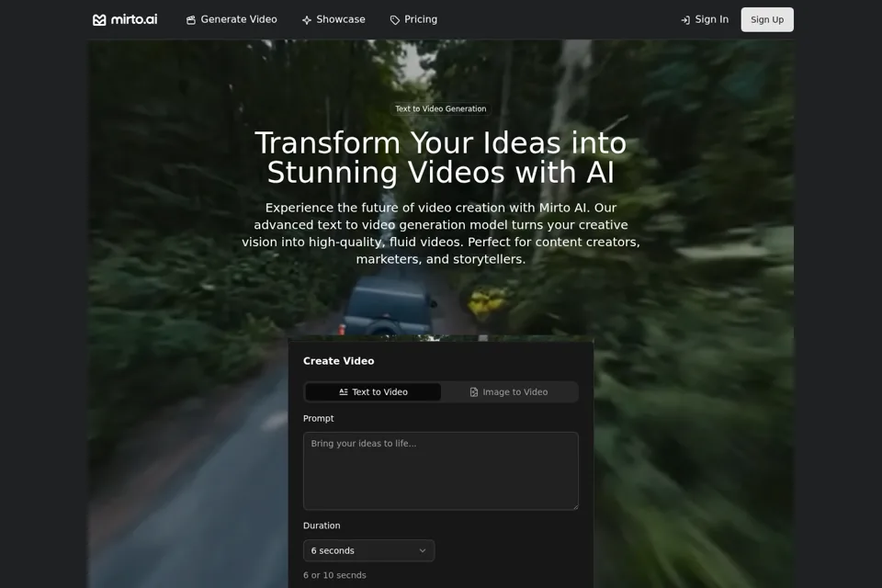882x588 pixels.
Task: Click the Generate Video camera icon
Action: point(191,20)
